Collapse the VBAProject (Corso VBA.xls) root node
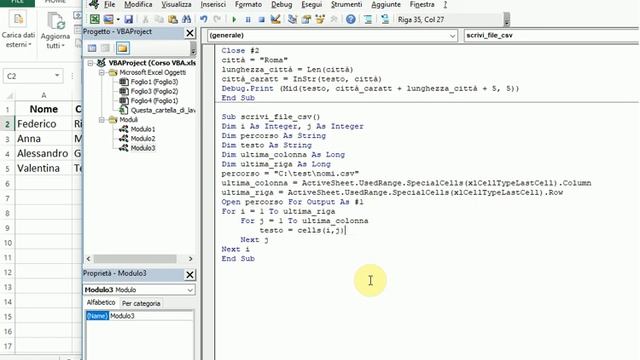 tap(91, 63)
